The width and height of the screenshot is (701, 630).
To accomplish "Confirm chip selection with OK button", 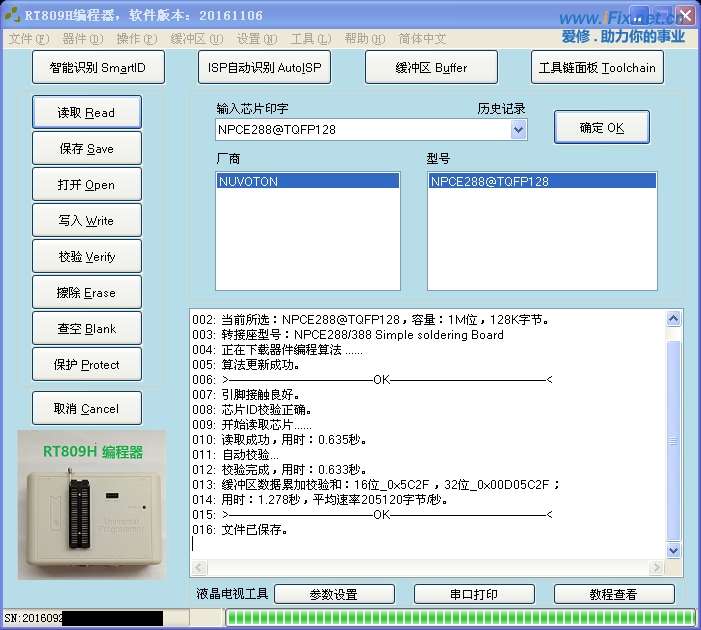I will click(x=601, y=128).
